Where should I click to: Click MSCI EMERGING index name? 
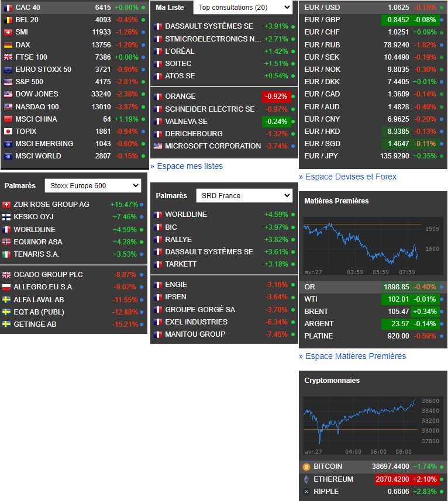pyautogui.click(x=44, y=144)
